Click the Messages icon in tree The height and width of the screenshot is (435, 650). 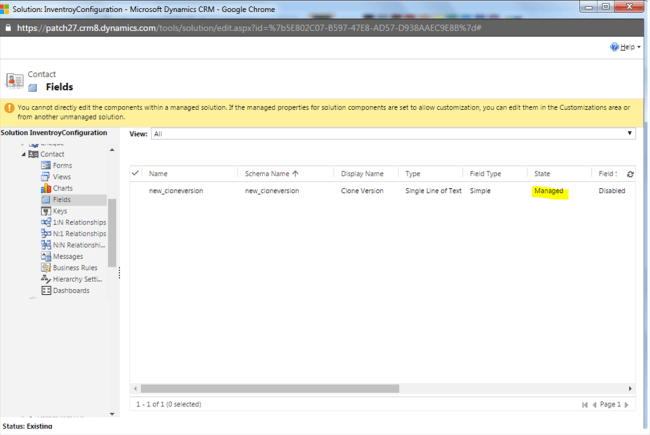coord(46,257)
